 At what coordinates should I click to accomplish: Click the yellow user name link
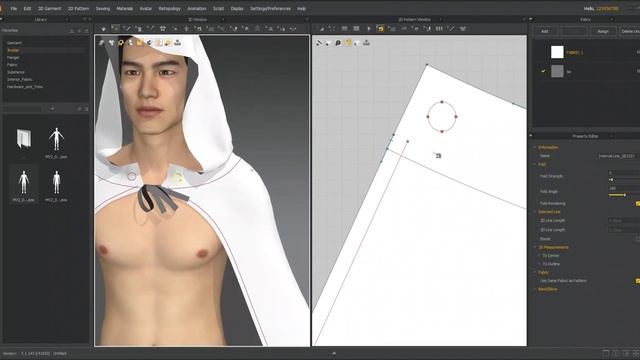coord(607,9)
